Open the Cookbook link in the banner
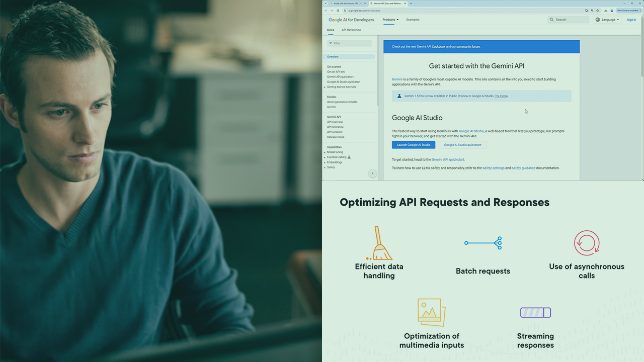This screenshot has width=644, height=362. [x=438, y=47]
